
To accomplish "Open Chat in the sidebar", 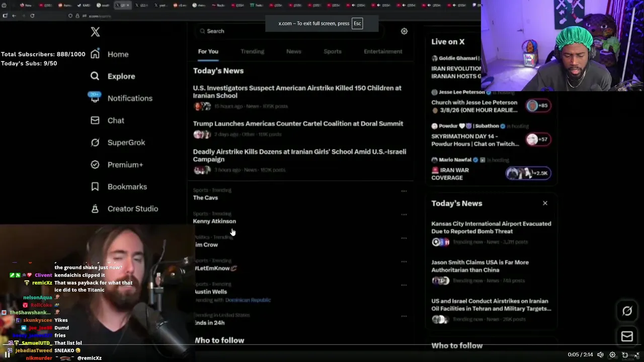I will (x=107, y=120).
